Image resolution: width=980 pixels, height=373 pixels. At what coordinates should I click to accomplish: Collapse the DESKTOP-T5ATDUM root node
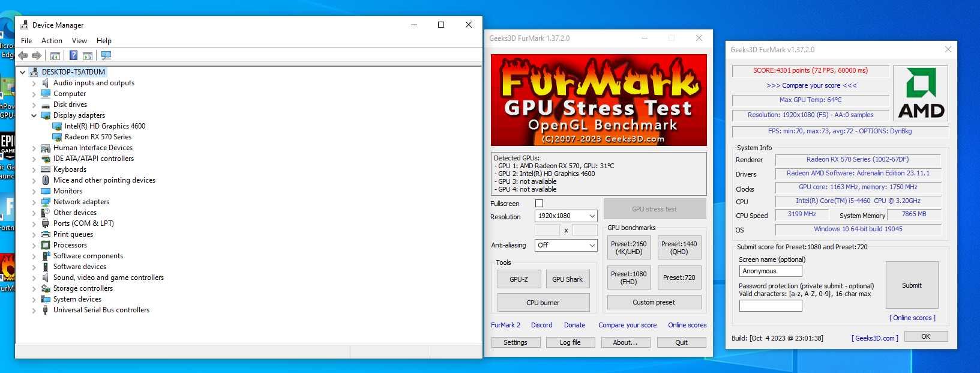(x=22, y=72)
